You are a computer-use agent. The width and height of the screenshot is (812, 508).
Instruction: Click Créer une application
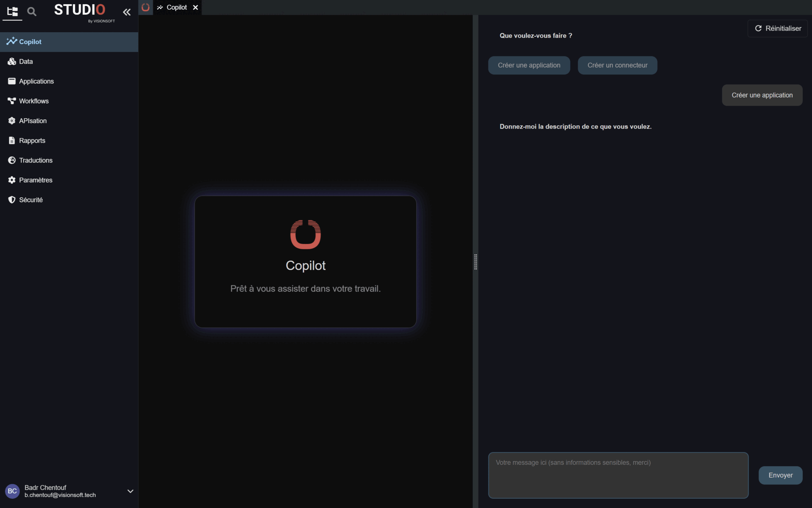(529, 65)
